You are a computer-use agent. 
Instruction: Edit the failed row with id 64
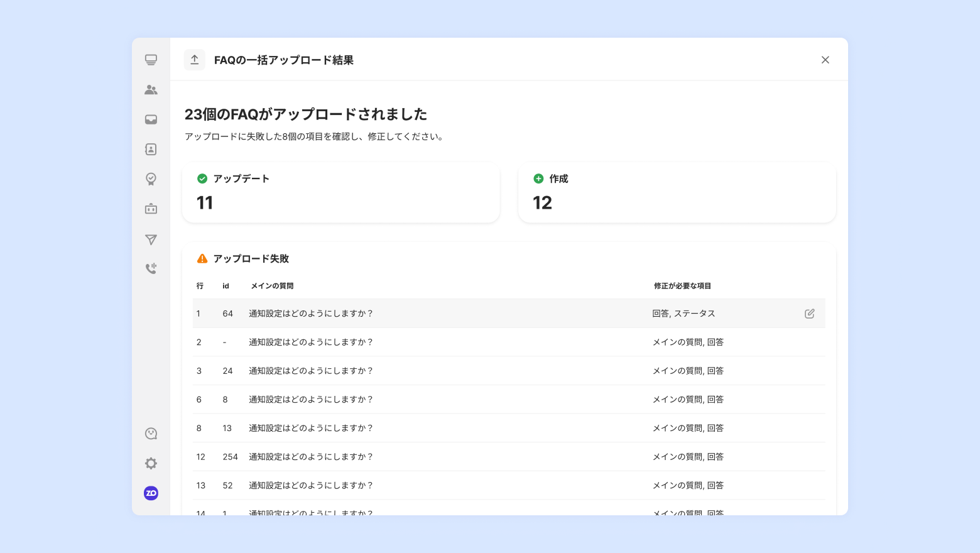(x=809, y=314)
